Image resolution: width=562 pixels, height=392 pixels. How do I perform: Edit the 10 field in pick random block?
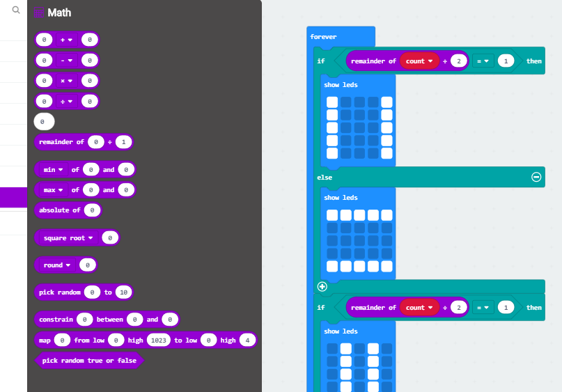pos(124,292)
